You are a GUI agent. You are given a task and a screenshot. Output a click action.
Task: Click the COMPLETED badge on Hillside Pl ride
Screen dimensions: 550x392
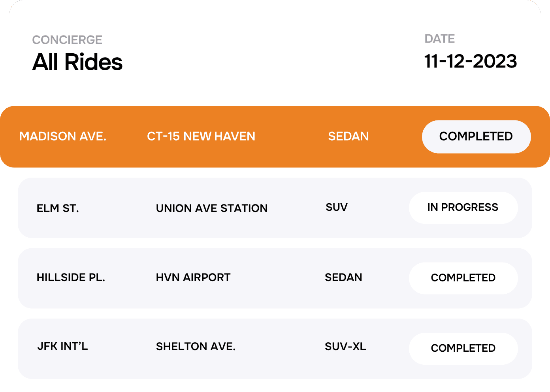click(463, 278)
